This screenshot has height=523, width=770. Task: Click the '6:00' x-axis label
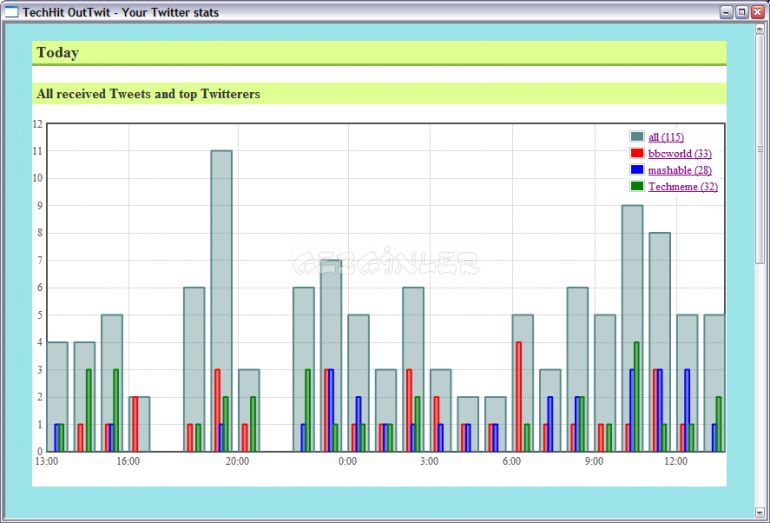(512, 461)
